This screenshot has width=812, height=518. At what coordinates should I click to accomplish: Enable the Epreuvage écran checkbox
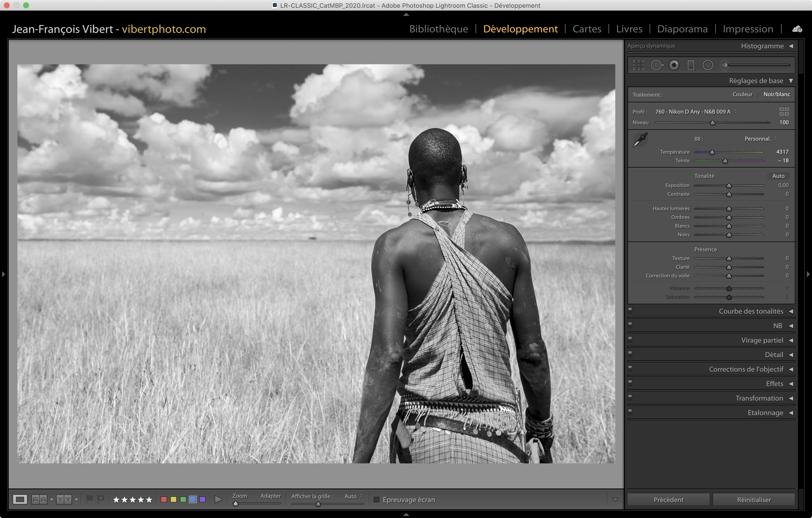377,499
